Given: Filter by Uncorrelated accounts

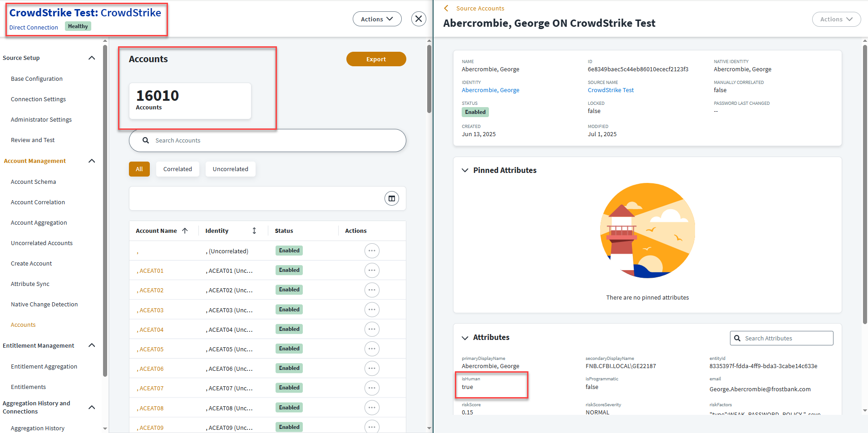Looking at the screenshot, I should pyautogui.click(x=230, y=169).
